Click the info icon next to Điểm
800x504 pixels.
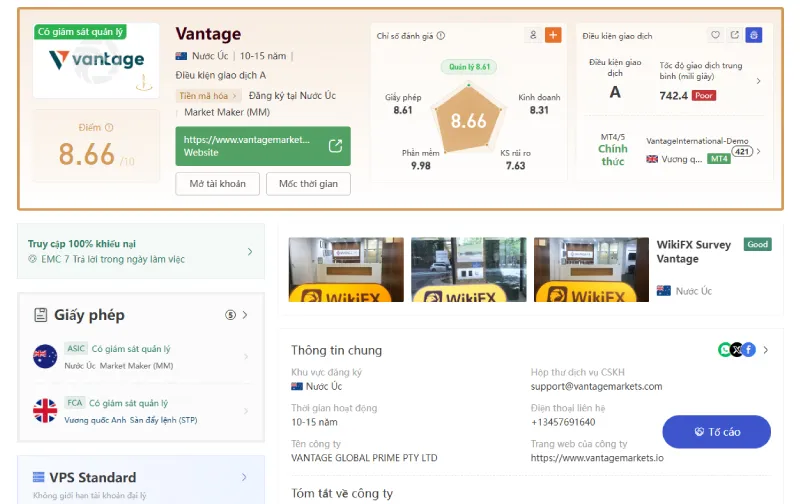(x=109, y=128)
